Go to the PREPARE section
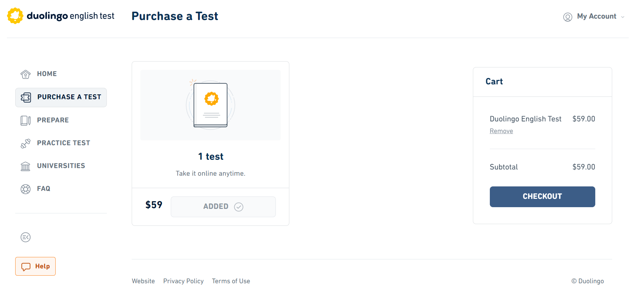Image resolution: width=644 pixels, height=304 pixels. coord(53,120)
